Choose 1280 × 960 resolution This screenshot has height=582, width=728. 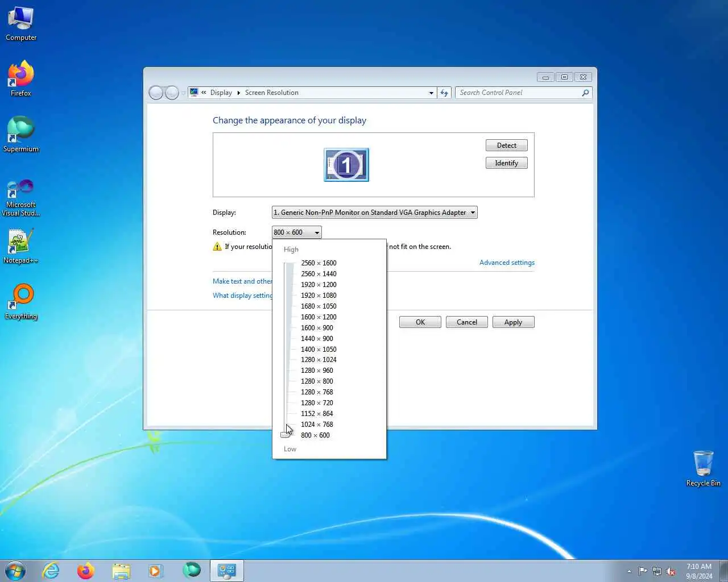click(317, 371)
